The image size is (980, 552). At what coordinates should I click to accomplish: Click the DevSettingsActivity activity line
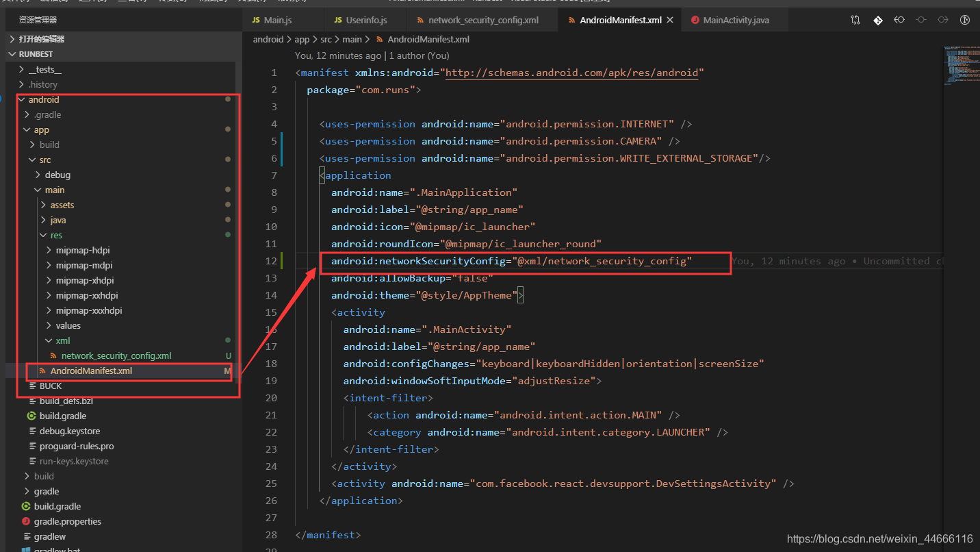click(x=563, y=484)
